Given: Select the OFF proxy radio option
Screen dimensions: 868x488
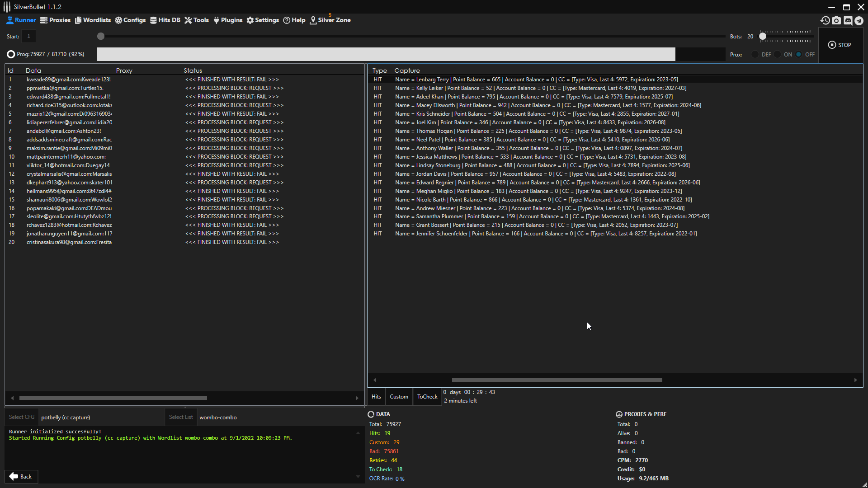Looking at the screenshot, I should click(799, 54).
